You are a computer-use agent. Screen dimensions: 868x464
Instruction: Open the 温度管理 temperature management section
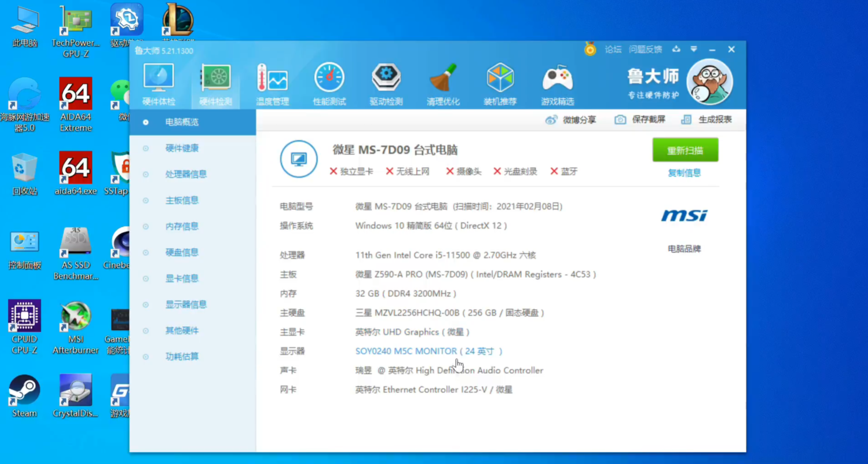click(x=272, y=85)
